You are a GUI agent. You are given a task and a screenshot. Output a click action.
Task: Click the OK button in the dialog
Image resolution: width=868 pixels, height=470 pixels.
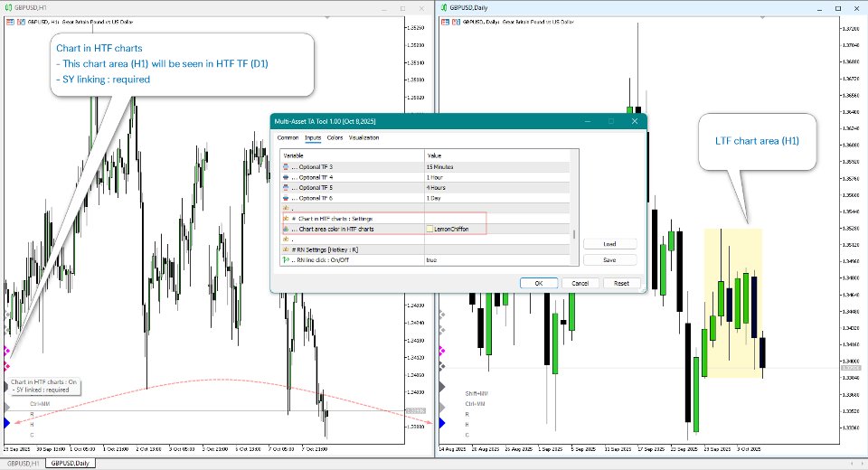click(539, 283)
